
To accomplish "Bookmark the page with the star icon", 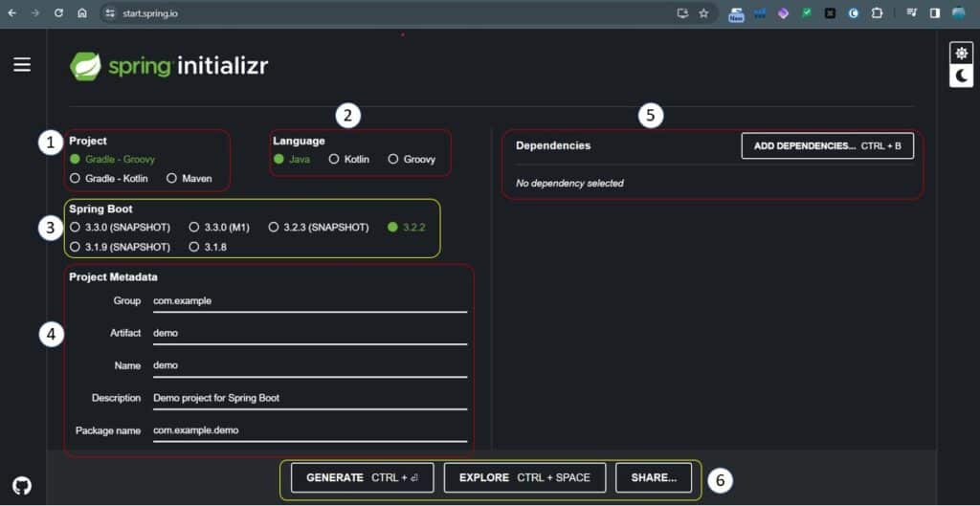I will (703, 13).
